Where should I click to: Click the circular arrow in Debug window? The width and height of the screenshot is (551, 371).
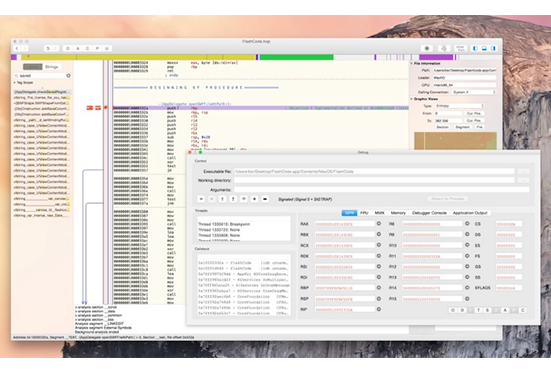[244, 199]
